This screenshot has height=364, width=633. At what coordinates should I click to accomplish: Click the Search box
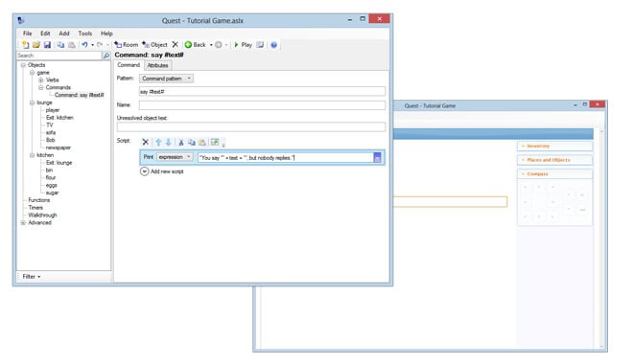tap(59, 56)
